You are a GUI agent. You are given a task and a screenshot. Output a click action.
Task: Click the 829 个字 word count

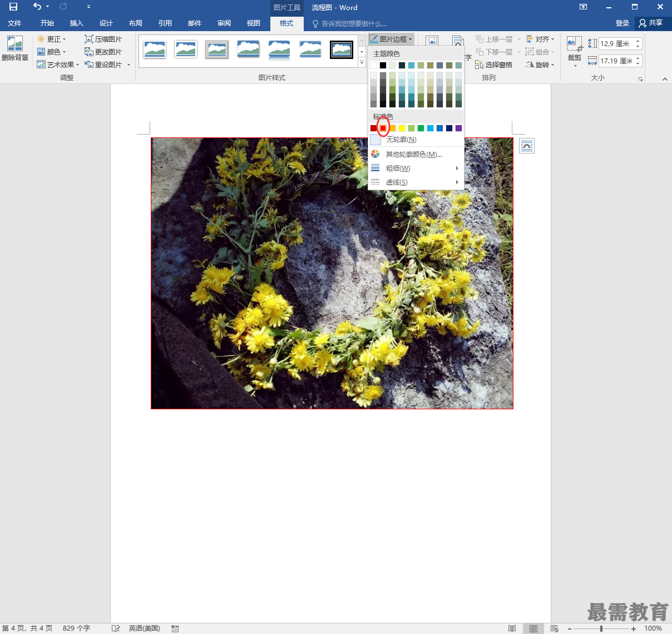tap(76, 628)
